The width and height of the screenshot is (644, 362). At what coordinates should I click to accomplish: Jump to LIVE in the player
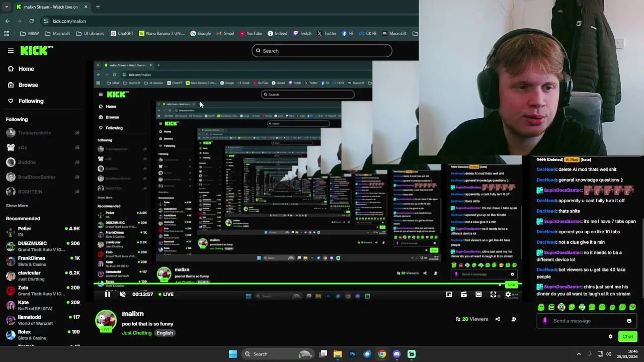point(166,294)
